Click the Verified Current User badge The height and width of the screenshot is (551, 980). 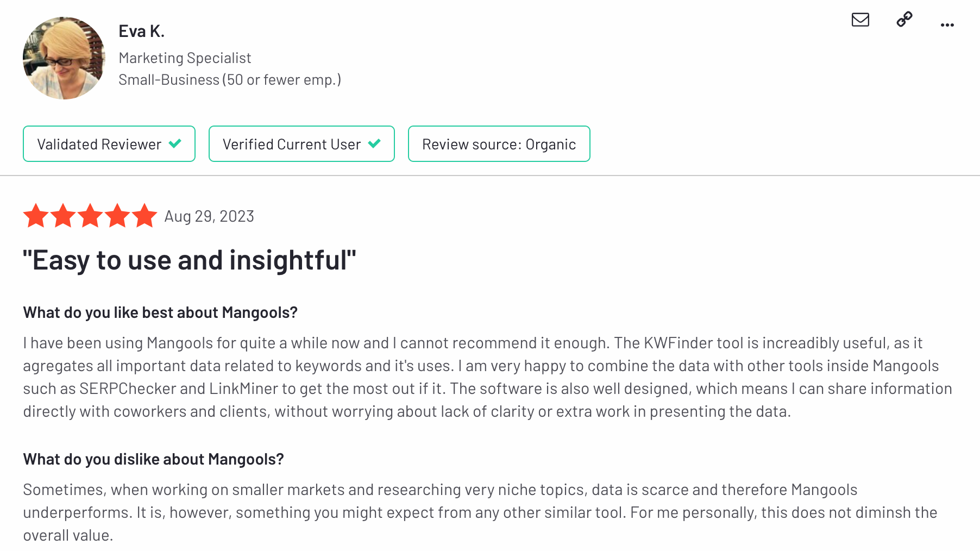(301, 144)
